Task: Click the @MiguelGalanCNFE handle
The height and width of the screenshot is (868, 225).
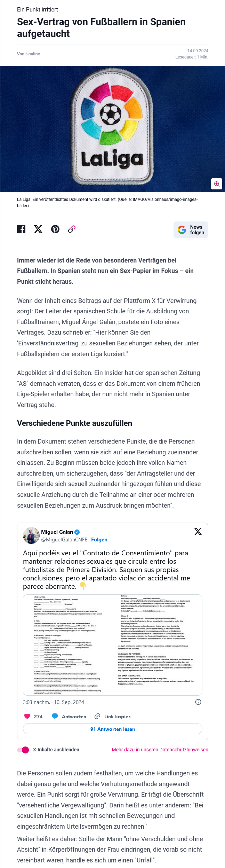Action: 64,540
